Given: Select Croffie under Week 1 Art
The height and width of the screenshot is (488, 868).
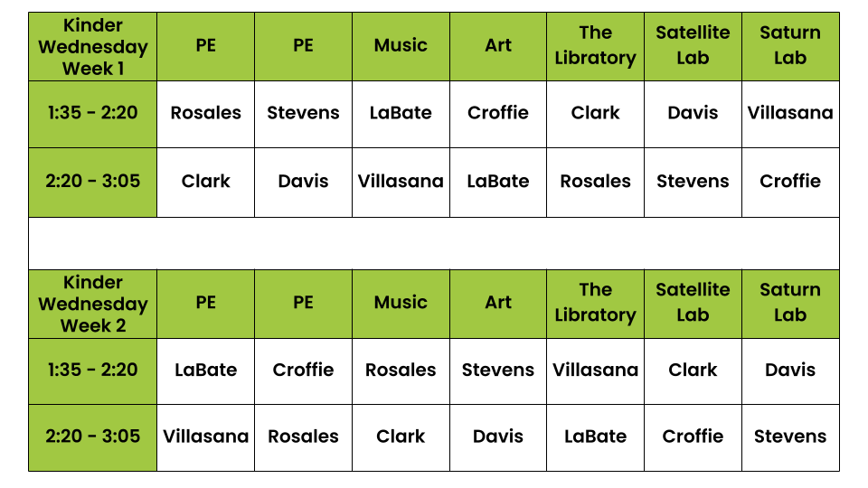Looking at the screenshot, I should tap(498, 113).
